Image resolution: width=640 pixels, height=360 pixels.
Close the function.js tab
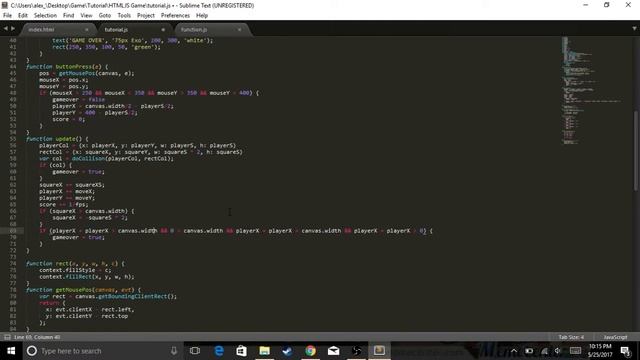click(x=239, y=30)
